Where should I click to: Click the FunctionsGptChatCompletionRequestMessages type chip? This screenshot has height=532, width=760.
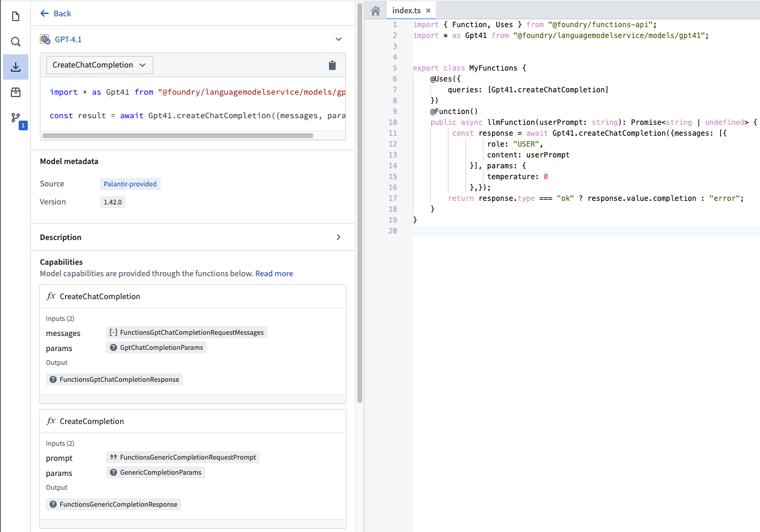coord(187,332)
